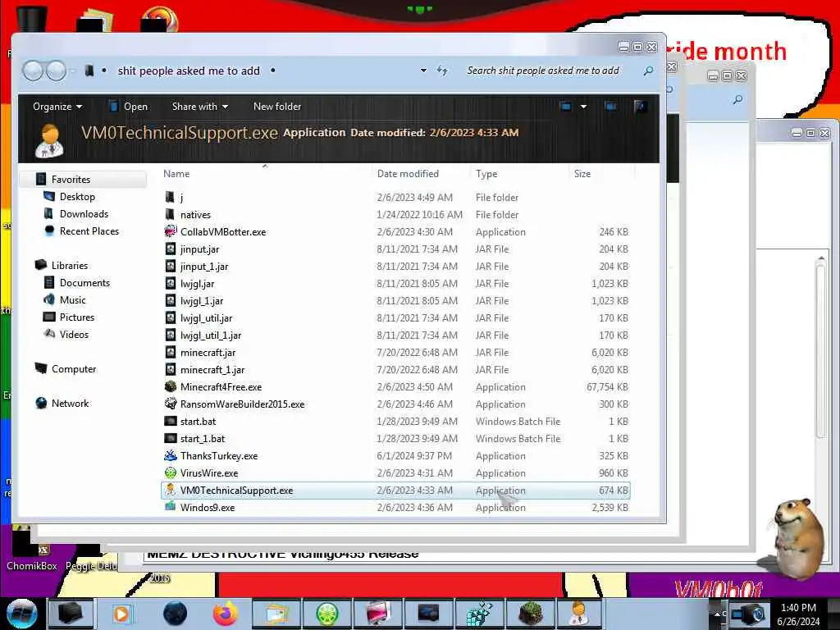The image size is (840, 630).
Task: Click the Back navigation button
Action: [x=33, y=71]
